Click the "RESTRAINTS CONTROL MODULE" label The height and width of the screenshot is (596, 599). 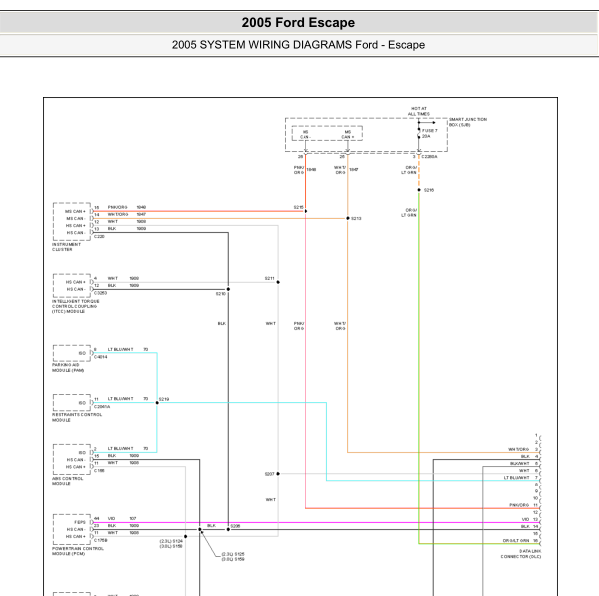pyautogui.click(x=77, y=417)
